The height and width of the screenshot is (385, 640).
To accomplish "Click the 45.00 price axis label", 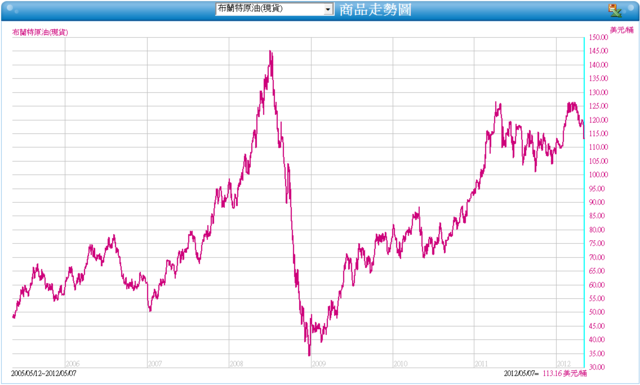I will coord(596,326).
